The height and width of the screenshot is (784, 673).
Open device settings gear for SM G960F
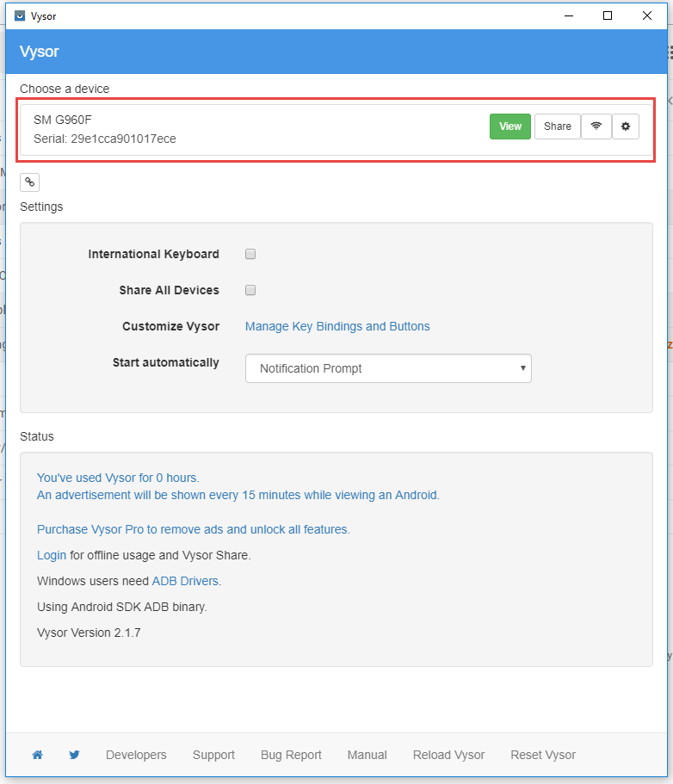click(x=626, y=127)
